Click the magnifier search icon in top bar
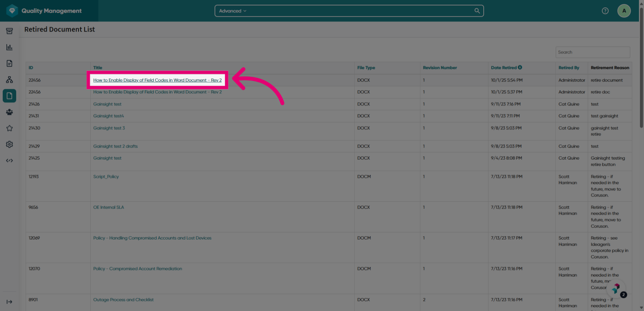644x311 pixels. [x=477, y=11]
